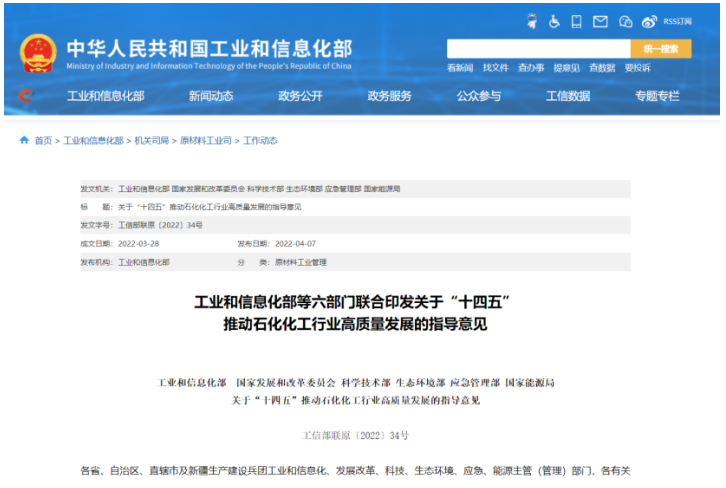The image size is (726, 488).
Task: Click the site title 中华人民共和国工业和信息化部
Action: pyautogui.click(x=209, y=48)
